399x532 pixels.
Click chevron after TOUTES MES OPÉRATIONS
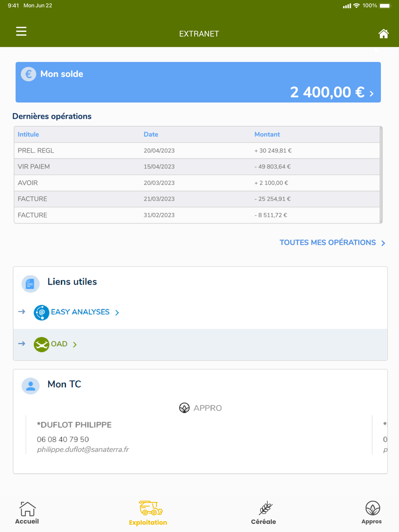383,243
